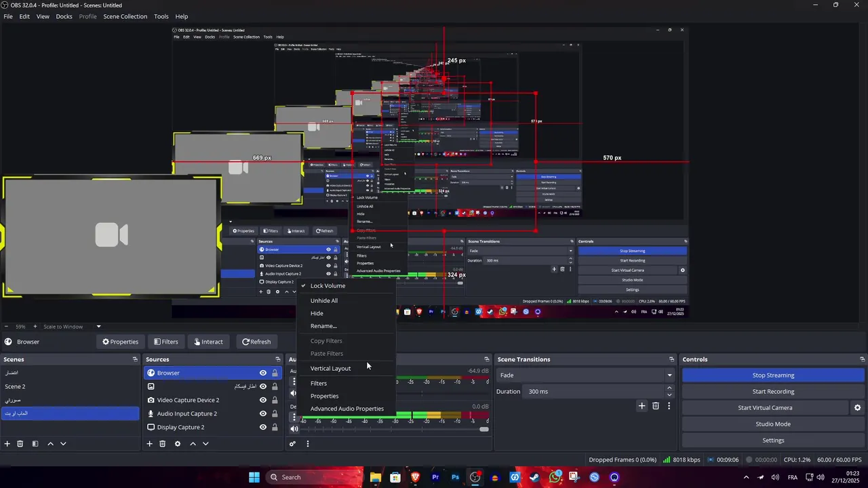Open the Docks menu
868x488 pixels.
click(x=64, y=16)
